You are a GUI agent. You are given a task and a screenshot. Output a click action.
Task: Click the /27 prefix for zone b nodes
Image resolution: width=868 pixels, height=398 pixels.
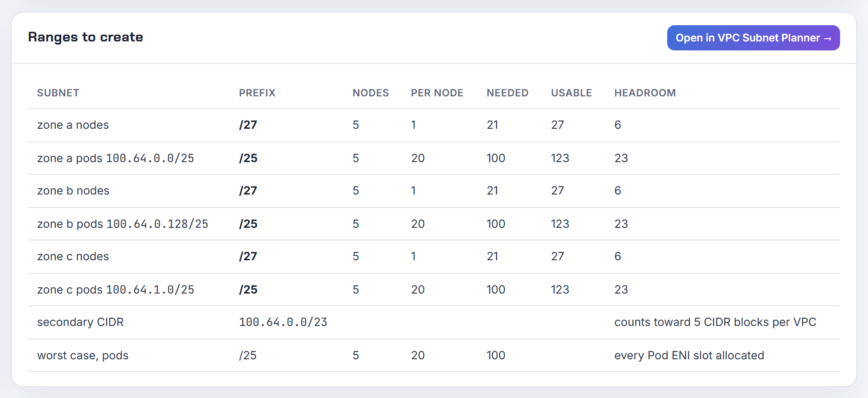pyautogui.click(x=248, y=190)
